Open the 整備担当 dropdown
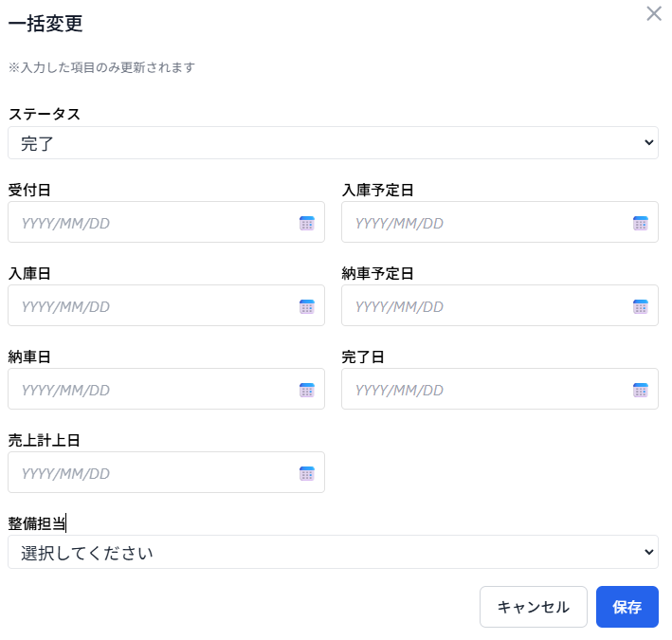The height and width of the screenshot is (640, 672). (333, 552)
